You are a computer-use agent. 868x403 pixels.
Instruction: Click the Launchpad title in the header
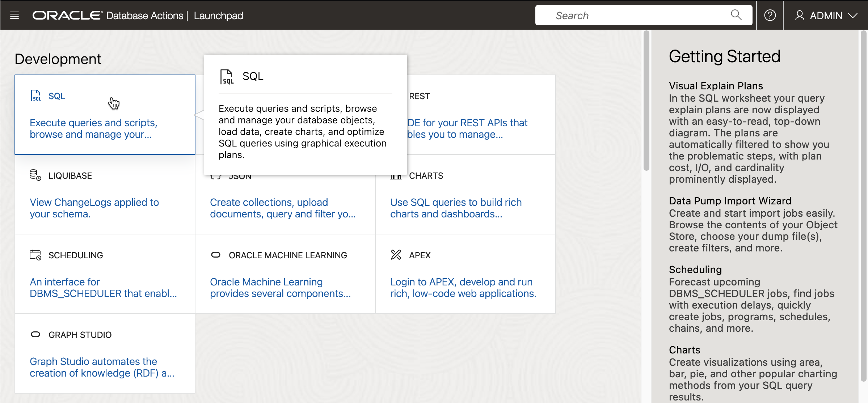pyautogui.click(x=218, y=16)
